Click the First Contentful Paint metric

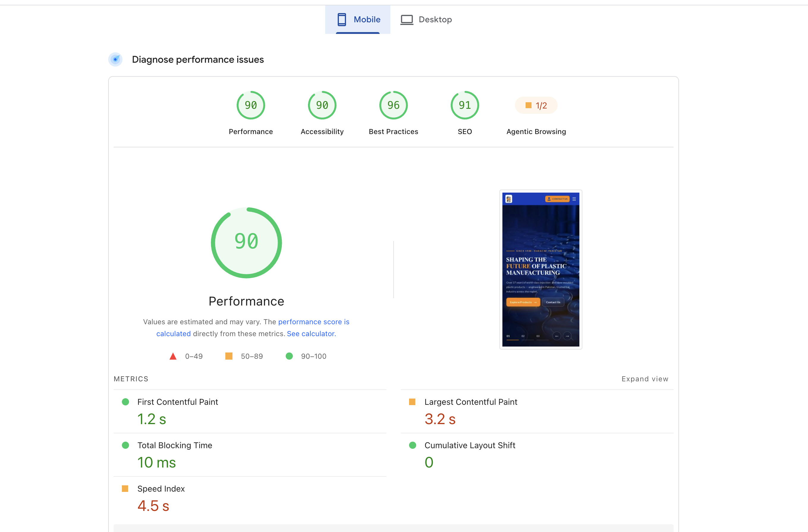[x=250, y=411]
